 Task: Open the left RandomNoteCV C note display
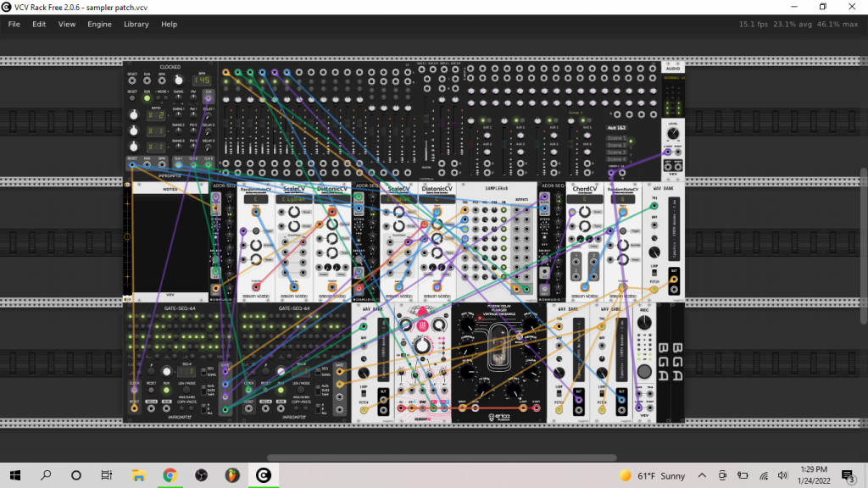[256, 199]
